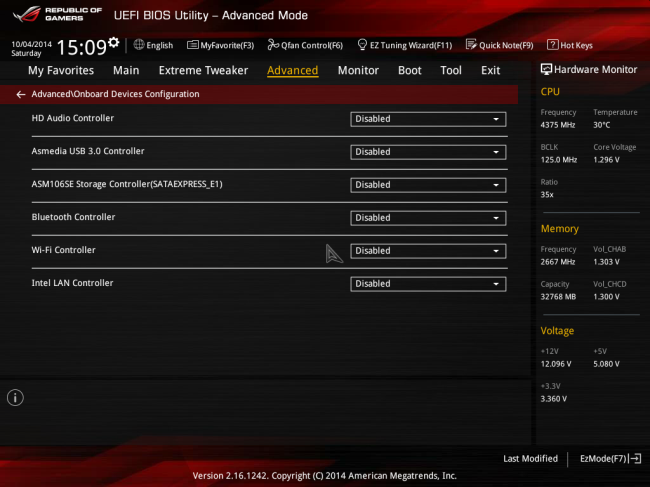This screenshot has height=487, width=650.
Task: Switch to the Extreme Tweaker tab
Action: [203, 71]
